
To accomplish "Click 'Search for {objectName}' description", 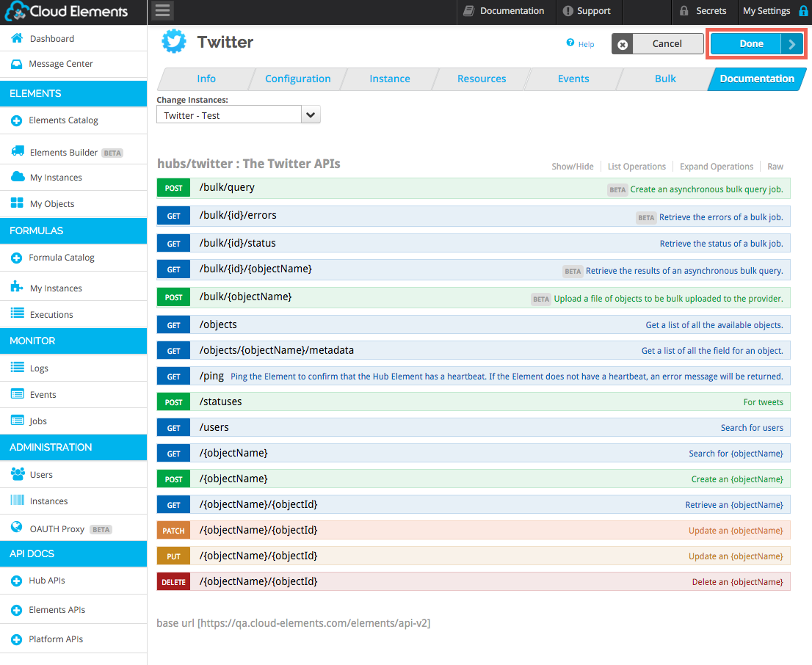I will click(736, 454).
